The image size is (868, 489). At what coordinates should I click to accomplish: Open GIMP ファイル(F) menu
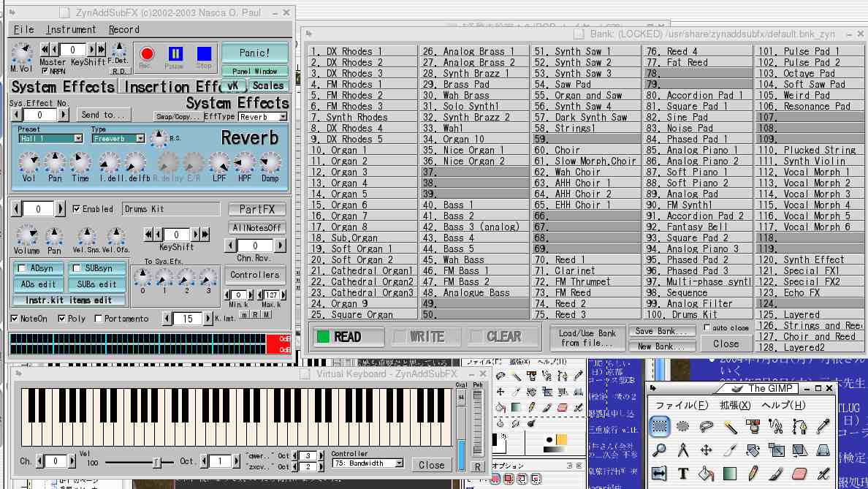(x=682, y=405)
